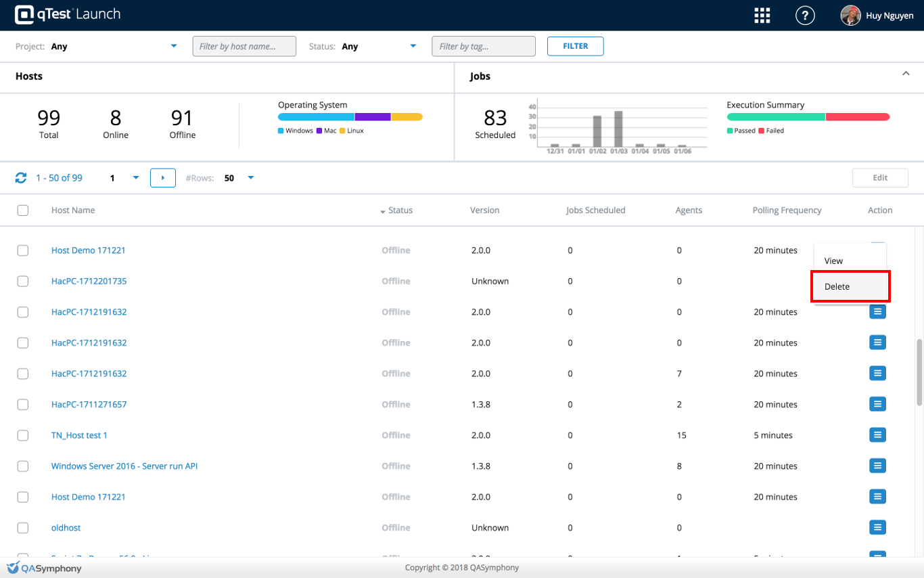Viewport: 924px width, 578px height.
Task: Open action menu for TN_Host test 1
Action: click(877, 435)
